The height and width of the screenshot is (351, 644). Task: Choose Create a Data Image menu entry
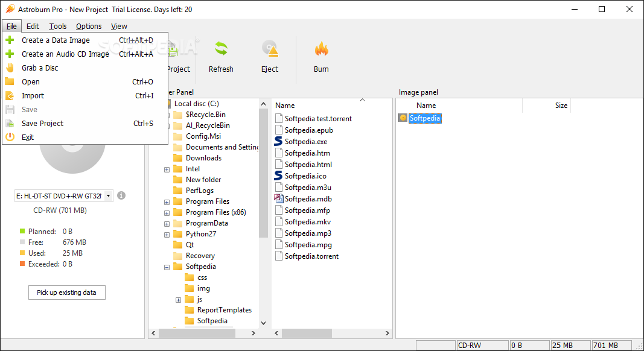(x=85, y=40)
